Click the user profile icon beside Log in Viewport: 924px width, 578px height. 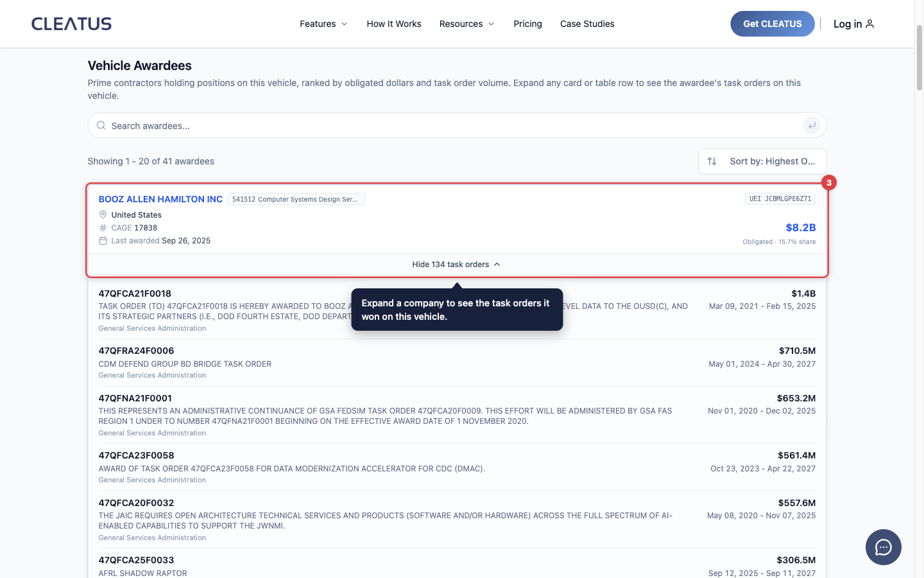[870, 24]
